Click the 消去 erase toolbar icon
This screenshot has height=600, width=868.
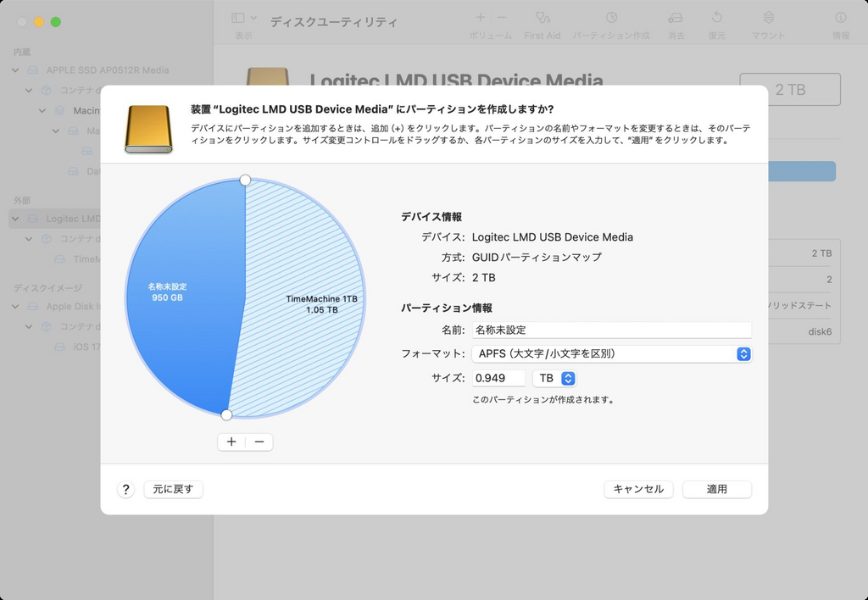click(x=676, y=19)
